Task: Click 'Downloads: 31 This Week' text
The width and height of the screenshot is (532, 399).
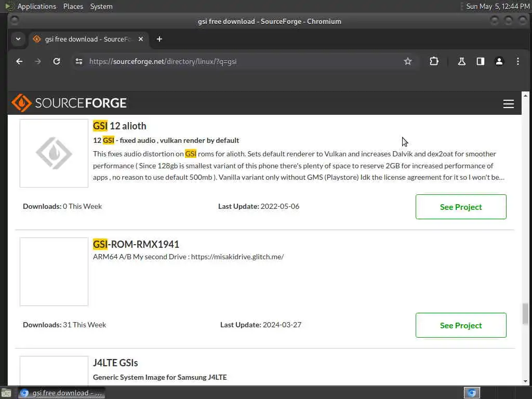Action: coord(64,325)
